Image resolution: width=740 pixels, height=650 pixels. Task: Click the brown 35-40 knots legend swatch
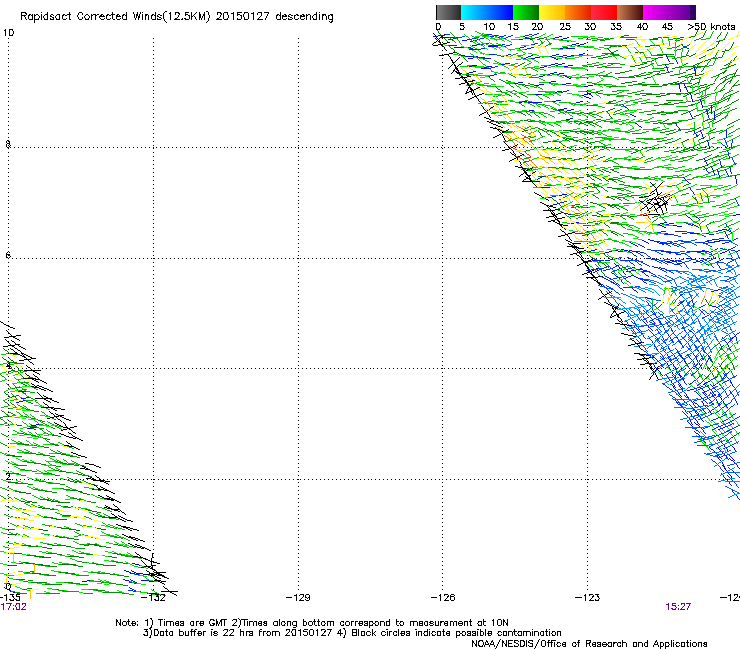tap(630, 12)
